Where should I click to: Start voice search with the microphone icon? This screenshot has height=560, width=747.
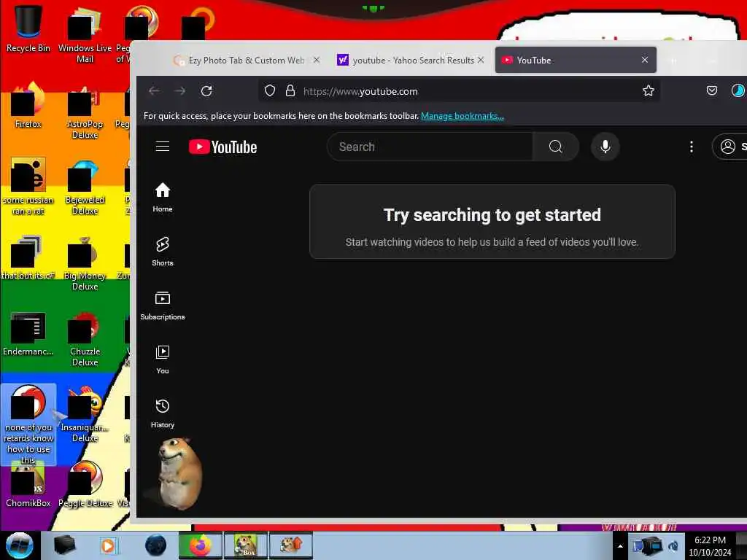[605, 147]
